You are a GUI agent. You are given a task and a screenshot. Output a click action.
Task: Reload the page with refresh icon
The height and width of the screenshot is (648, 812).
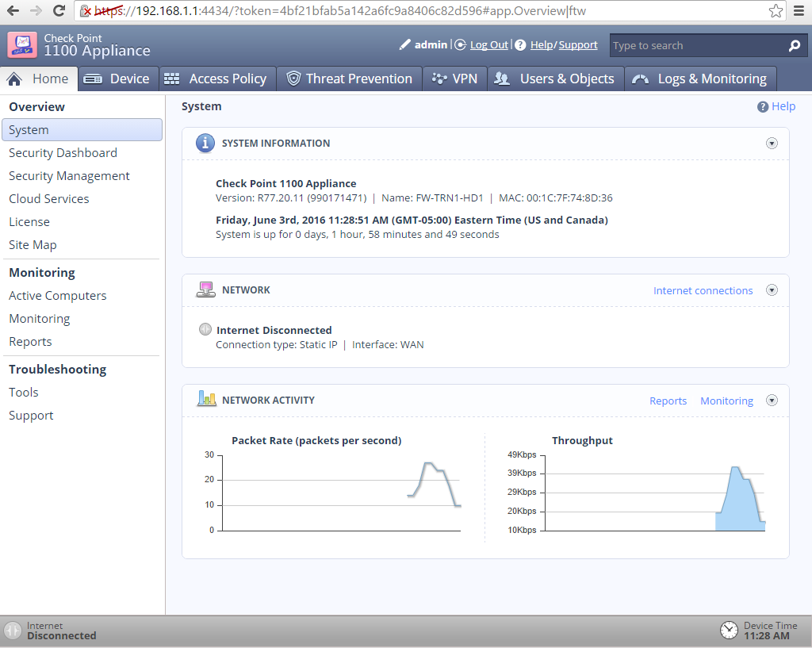coord(59,10)
